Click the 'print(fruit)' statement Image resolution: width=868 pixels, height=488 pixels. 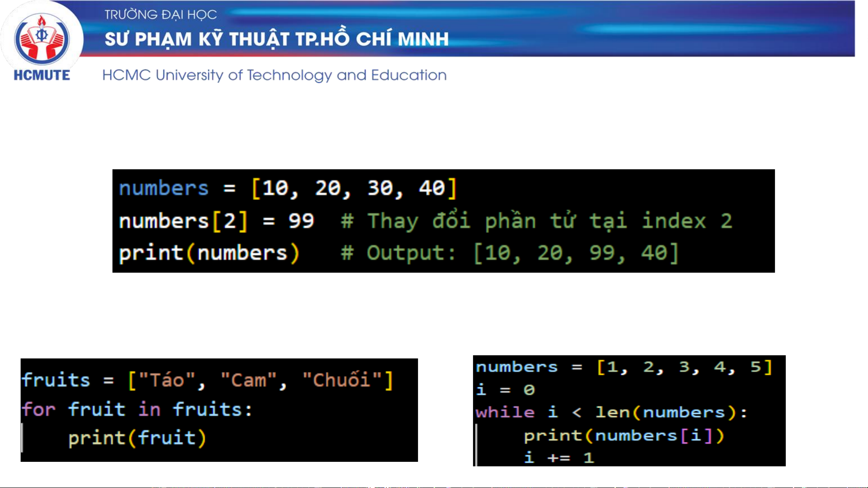[137, 438]
